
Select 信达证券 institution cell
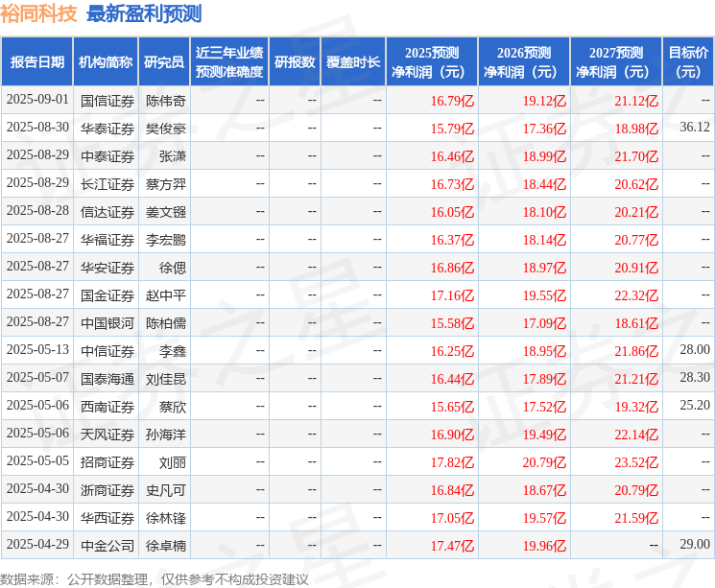coord(107,211)
